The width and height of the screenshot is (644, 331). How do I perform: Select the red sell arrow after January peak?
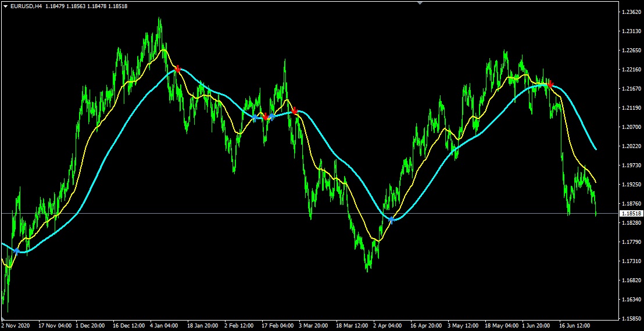point(177,69)
